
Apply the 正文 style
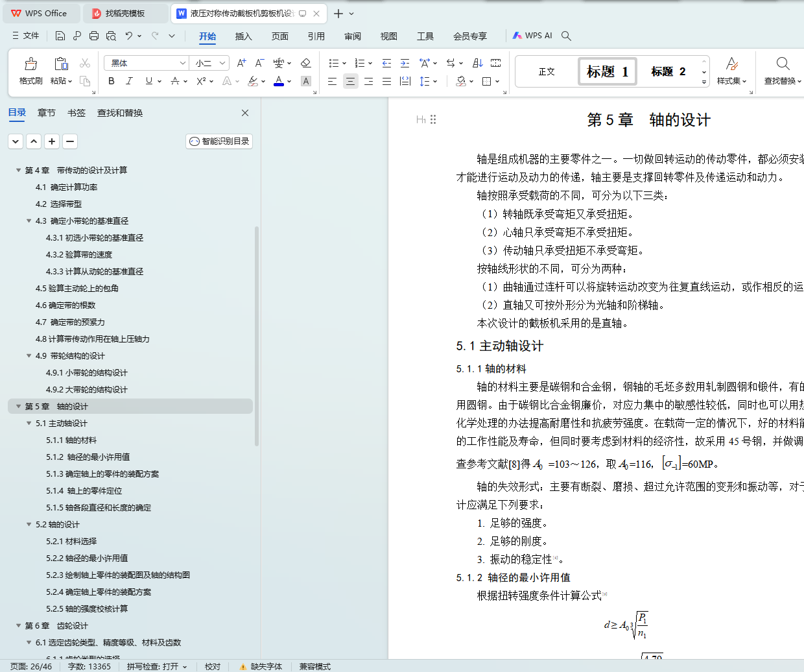click(547, 71)
